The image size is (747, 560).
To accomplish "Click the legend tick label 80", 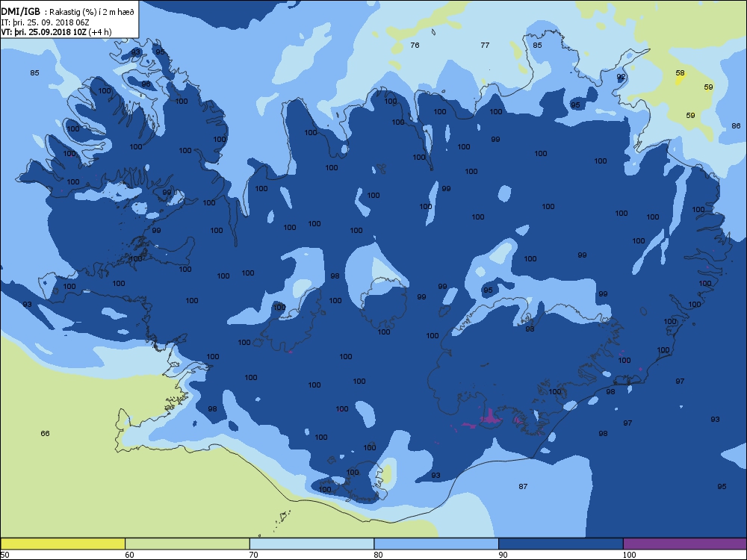I will tap(379, 555).
